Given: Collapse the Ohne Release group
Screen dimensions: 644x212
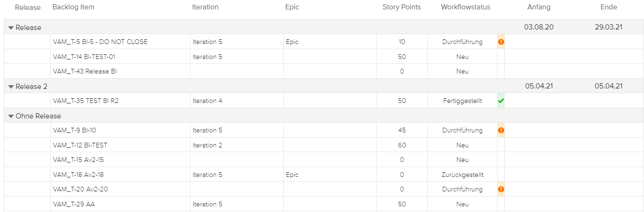Looking at the screenshot, I should pyautogui.click(x=11, y=116).
